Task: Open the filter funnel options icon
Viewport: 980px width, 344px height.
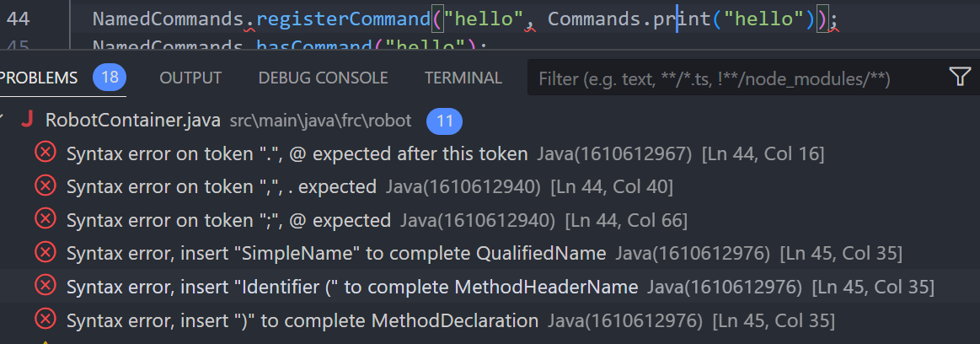Action: 960,77
